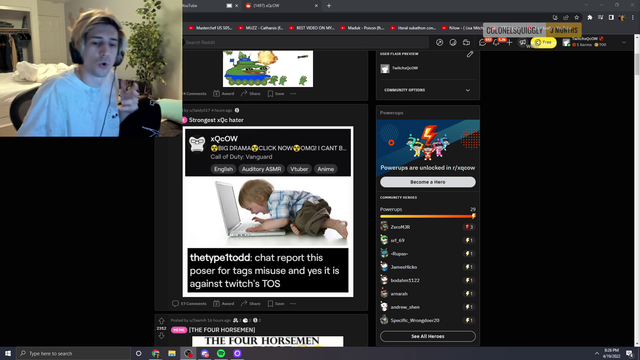
Task: Open Chrome profile avatar
Action: pos(622,18)
